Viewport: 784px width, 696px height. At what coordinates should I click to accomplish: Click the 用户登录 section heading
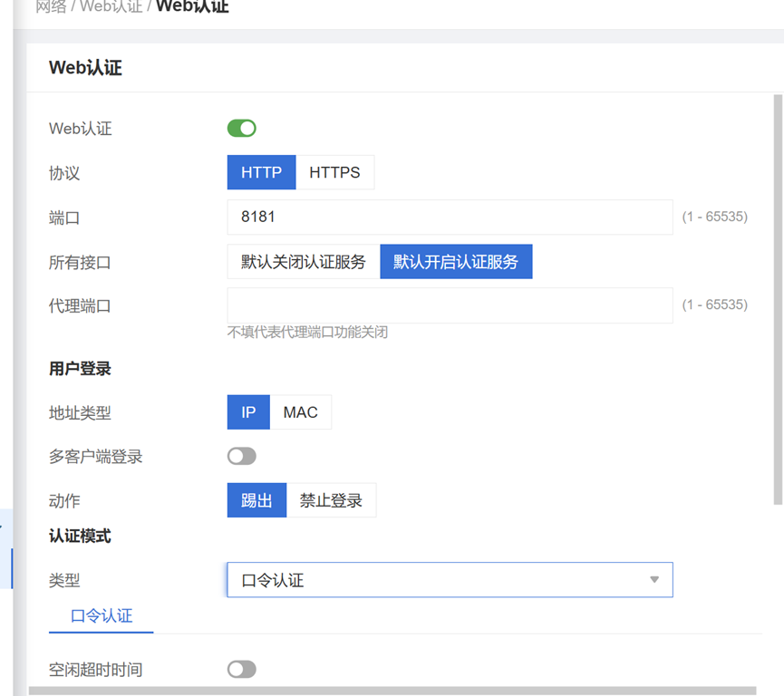(x=80, y=369)
